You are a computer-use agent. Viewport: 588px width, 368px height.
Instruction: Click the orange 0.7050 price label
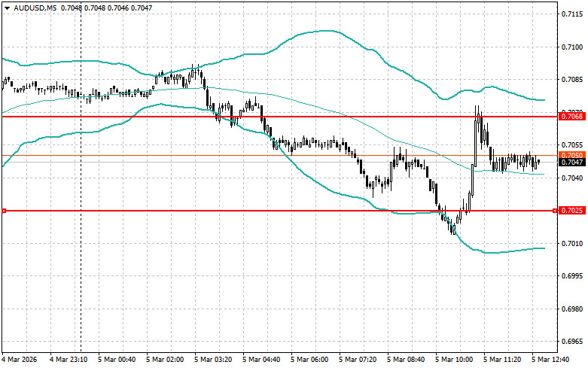pyautogui.click(x=572, y=155)
